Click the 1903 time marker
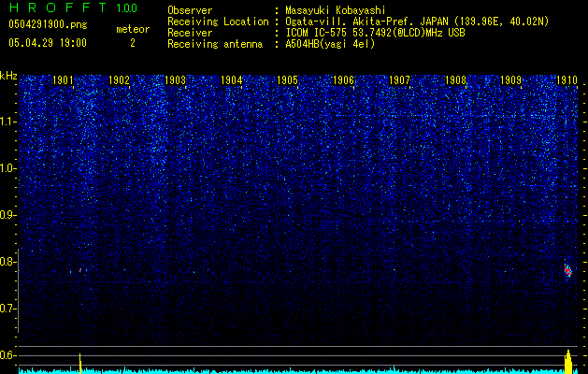Viewport: 588px width, 374px height. pos(175,79)
